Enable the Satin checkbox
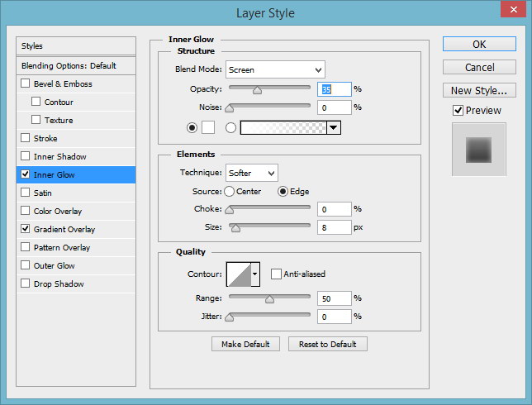 25,193
